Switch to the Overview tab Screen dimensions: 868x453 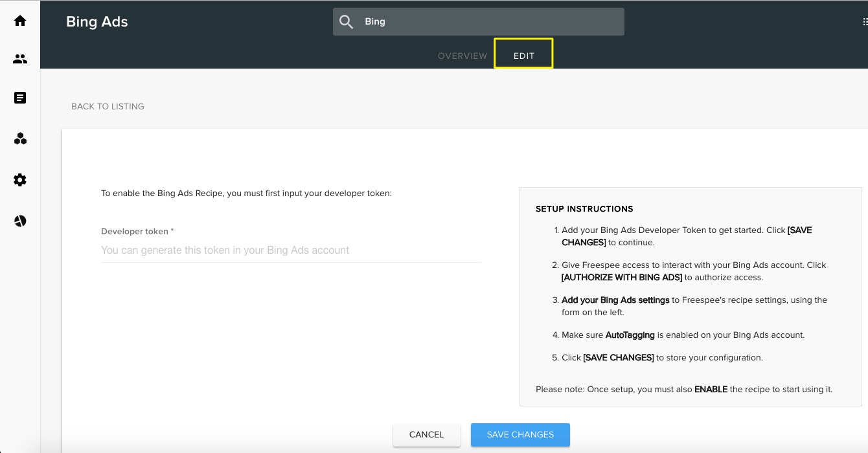point(463,56)
